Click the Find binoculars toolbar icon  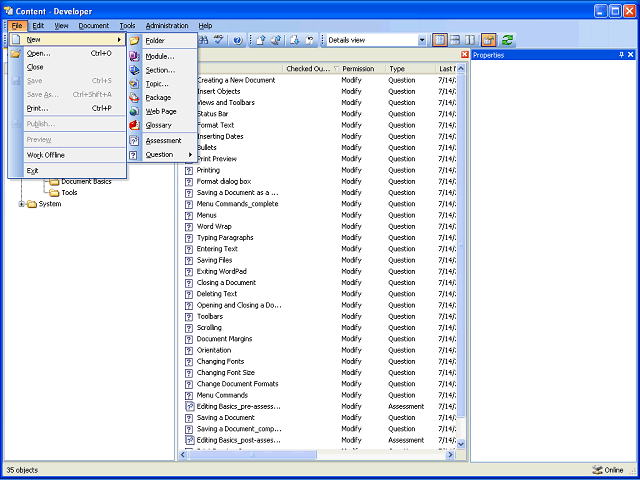[x=204, y=40]
